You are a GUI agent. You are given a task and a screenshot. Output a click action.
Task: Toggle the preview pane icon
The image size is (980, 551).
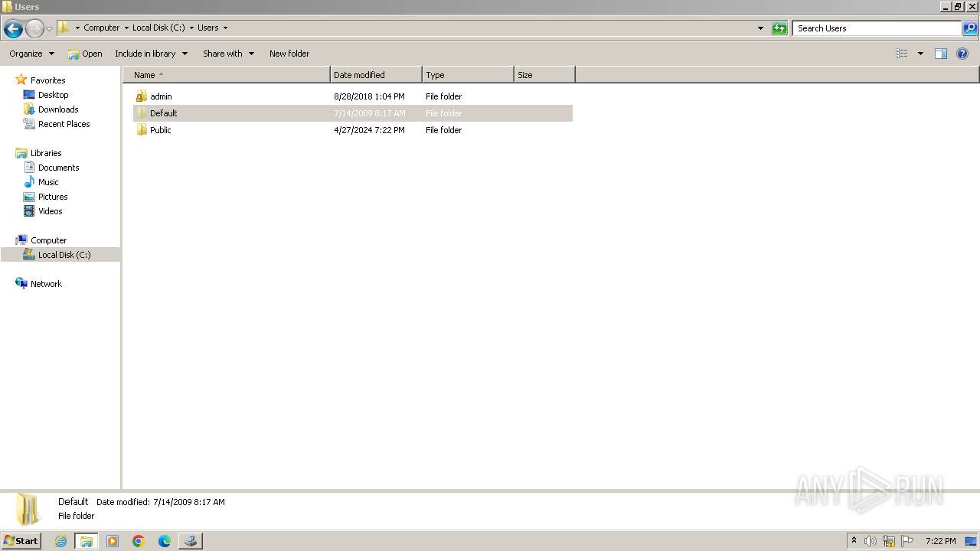[x=941, y=54]
